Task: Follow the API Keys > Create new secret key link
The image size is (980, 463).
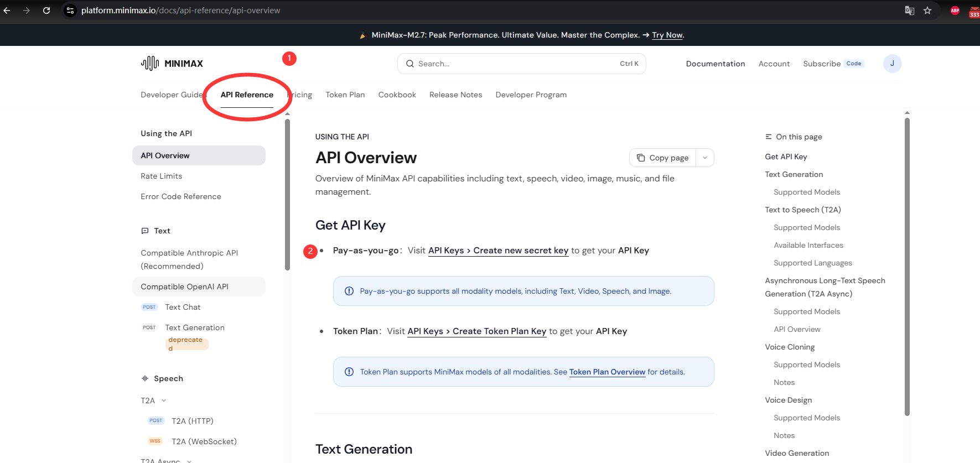Action: [x=499, y=251]
